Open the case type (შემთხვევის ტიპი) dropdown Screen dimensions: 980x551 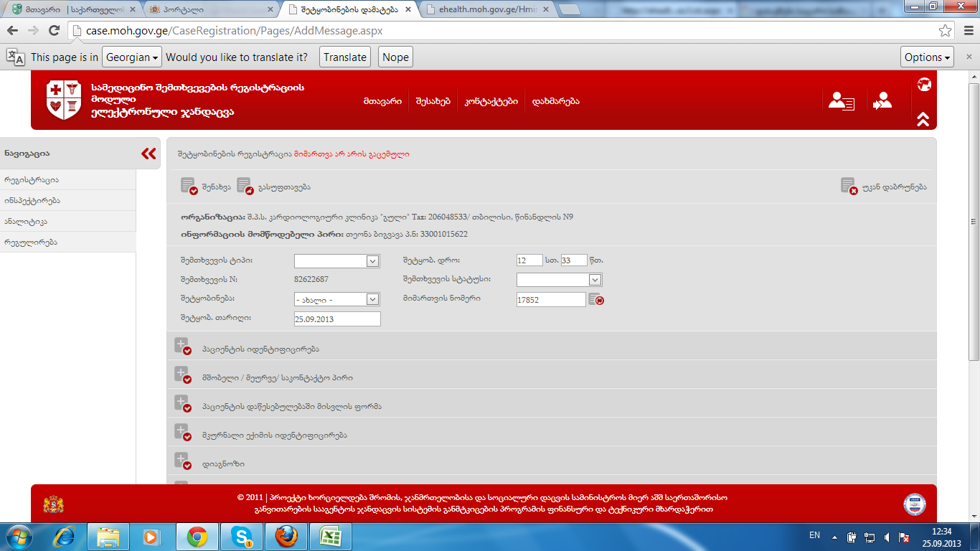336,261
